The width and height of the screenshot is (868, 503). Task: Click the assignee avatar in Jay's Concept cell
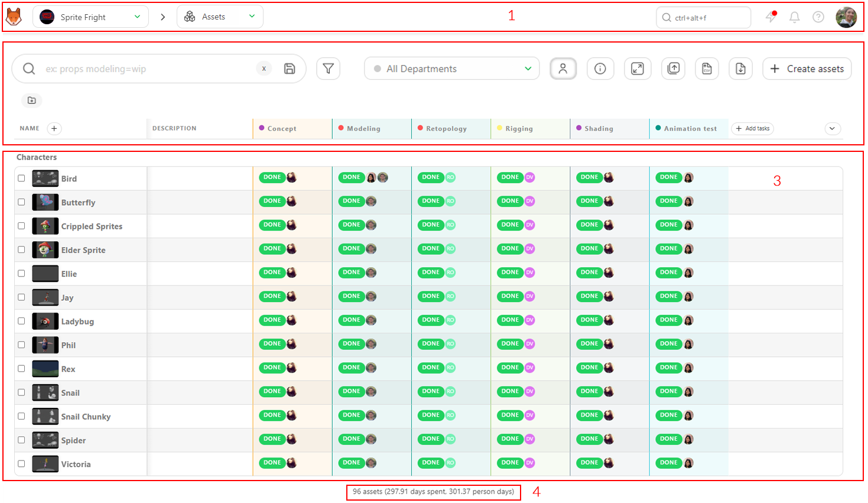coord(291,296)
